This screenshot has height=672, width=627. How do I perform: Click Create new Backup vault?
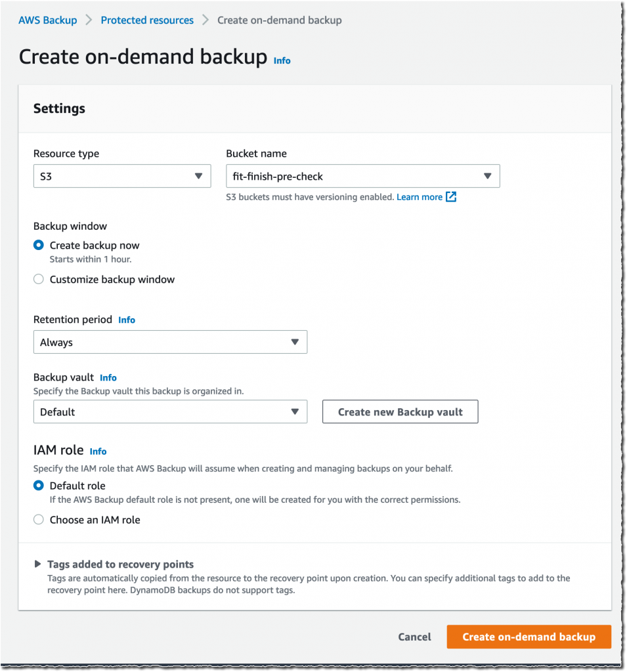pos(400,411)
